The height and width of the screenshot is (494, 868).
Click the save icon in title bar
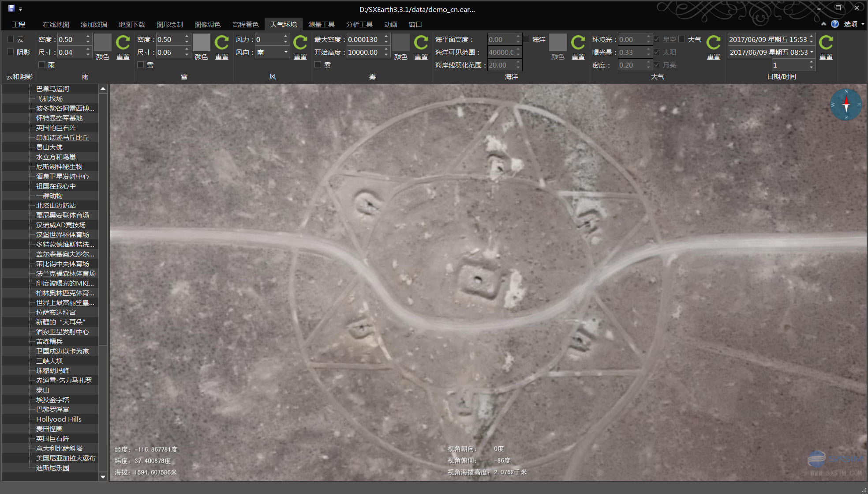(x=11, y=8)
